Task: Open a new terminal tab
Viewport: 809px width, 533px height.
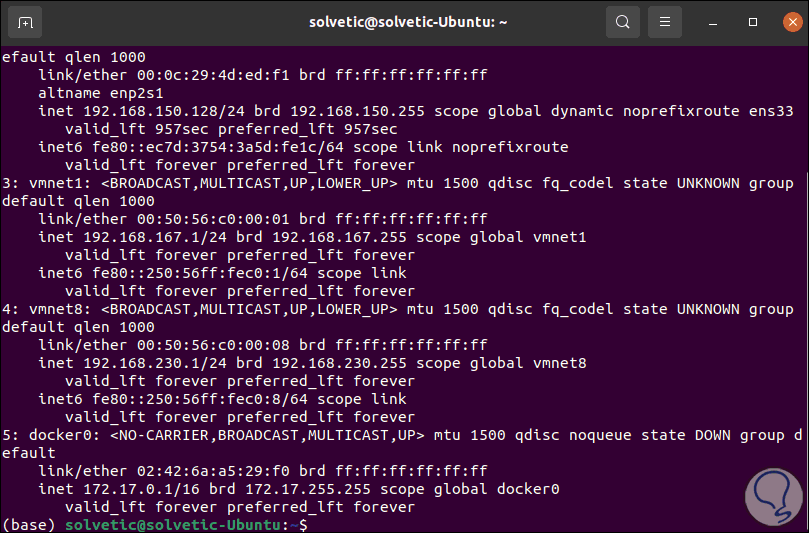Action: [x=25, y=21]
